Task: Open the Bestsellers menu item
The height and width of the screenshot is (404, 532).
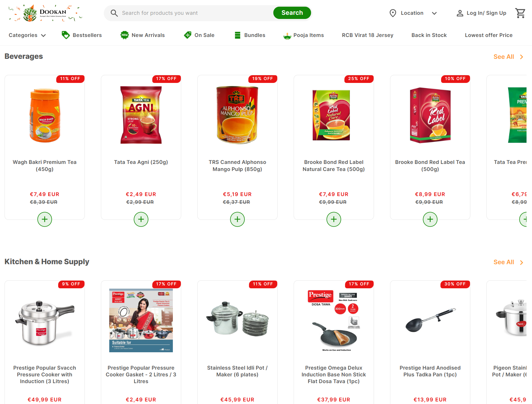Action: point(82,35)
